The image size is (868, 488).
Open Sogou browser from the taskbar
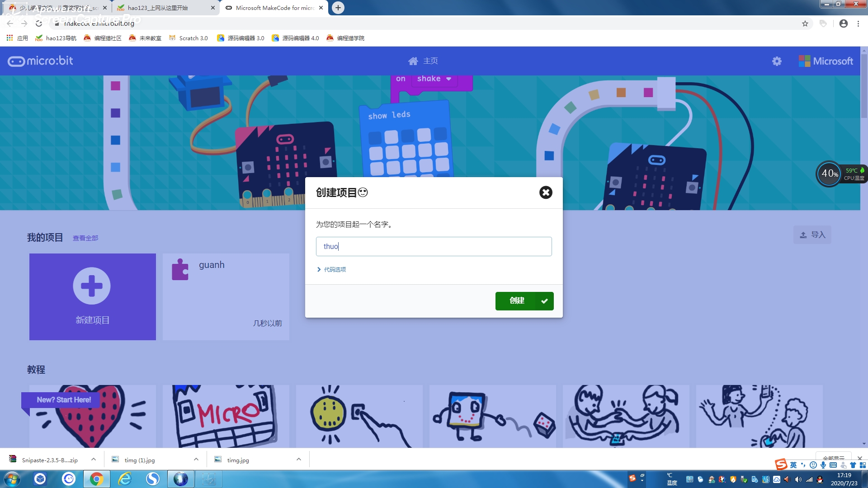tap(153, 479)
